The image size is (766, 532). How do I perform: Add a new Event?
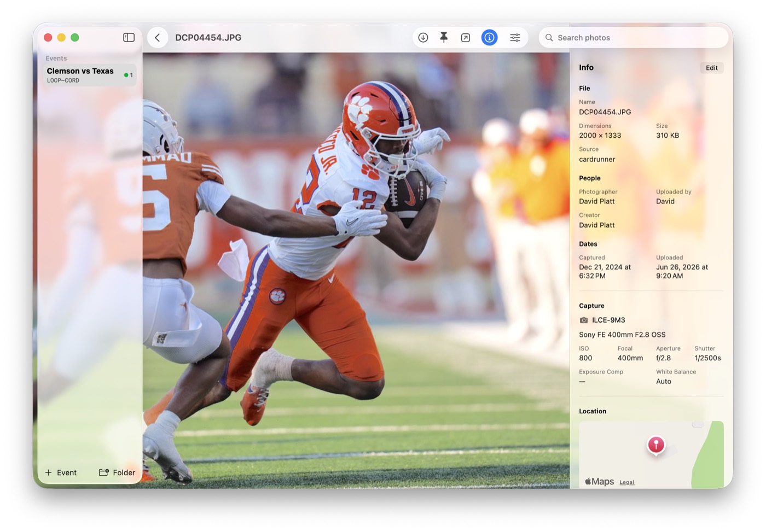coord(61,472)
